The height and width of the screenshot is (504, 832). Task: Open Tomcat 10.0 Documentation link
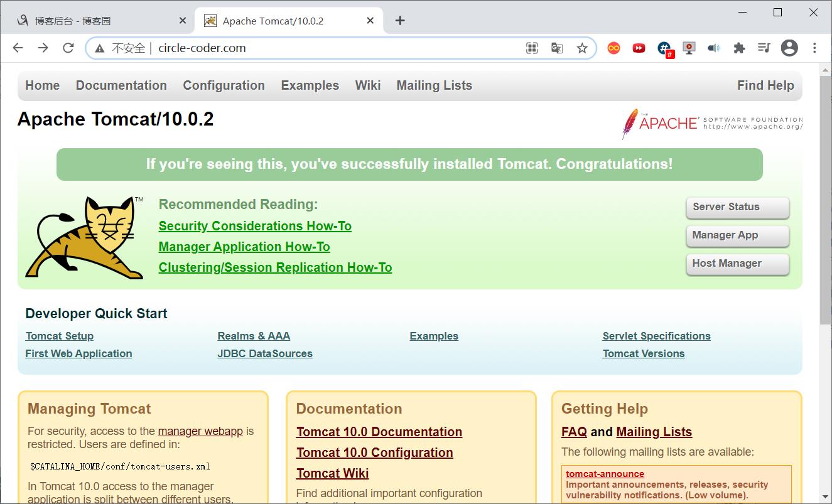(x=379, y=432)
